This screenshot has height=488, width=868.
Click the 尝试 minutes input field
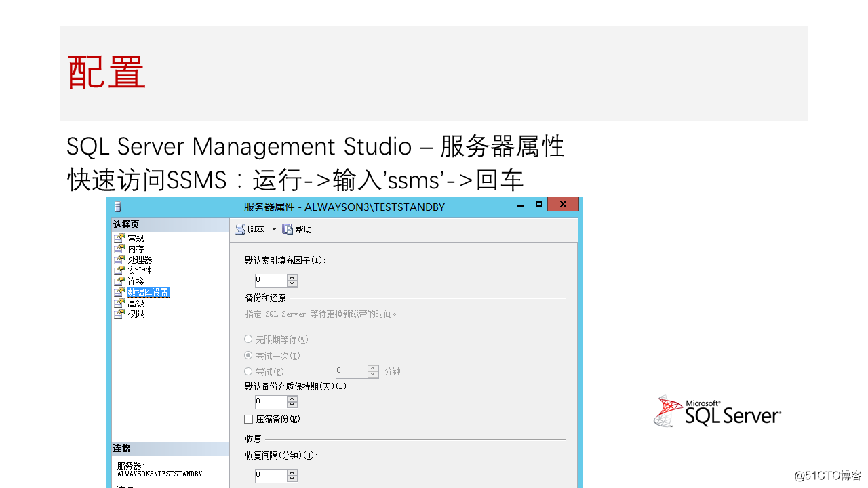[x=351, y=371]
